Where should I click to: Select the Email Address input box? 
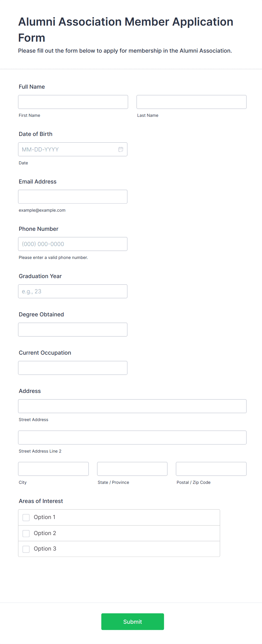[73, 197]
